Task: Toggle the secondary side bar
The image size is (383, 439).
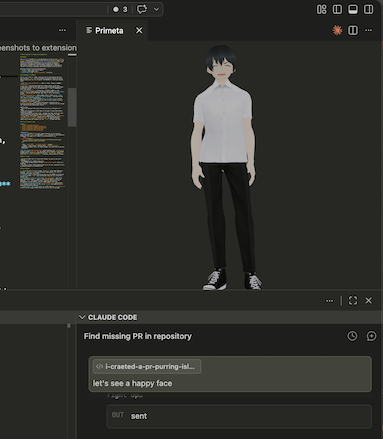Action: (x=368, y=9)
